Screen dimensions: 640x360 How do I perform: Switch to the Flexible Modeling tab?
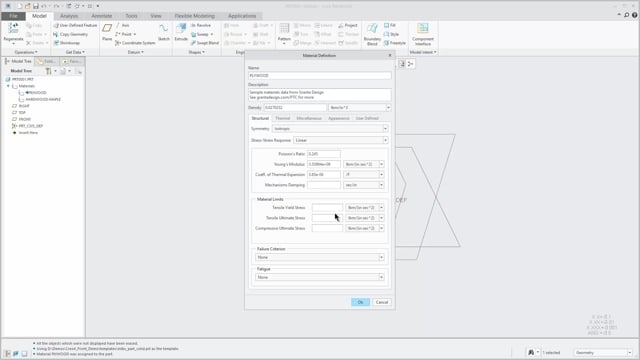coord(194,16)
